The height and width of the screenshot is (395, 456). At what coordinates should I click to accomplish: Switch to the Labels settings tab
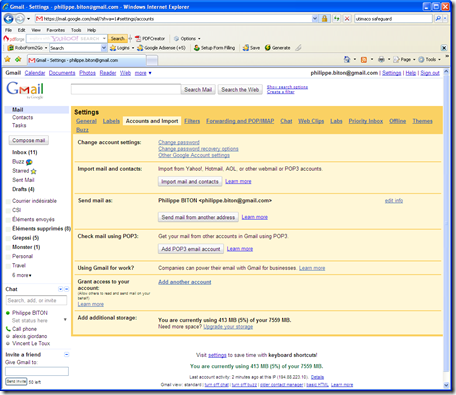tap(111, 121)
